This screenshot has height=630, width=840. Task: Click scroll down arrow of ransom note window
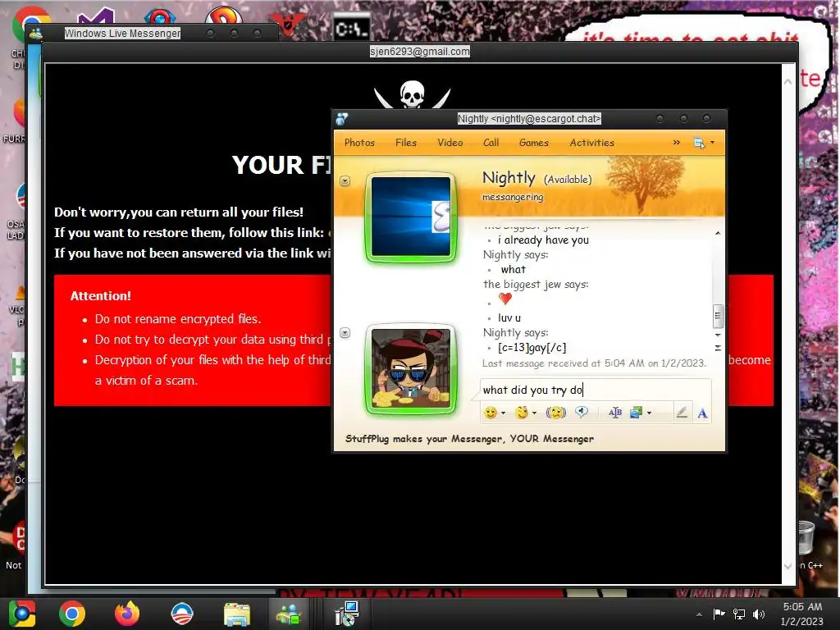(x=787, y=566)
